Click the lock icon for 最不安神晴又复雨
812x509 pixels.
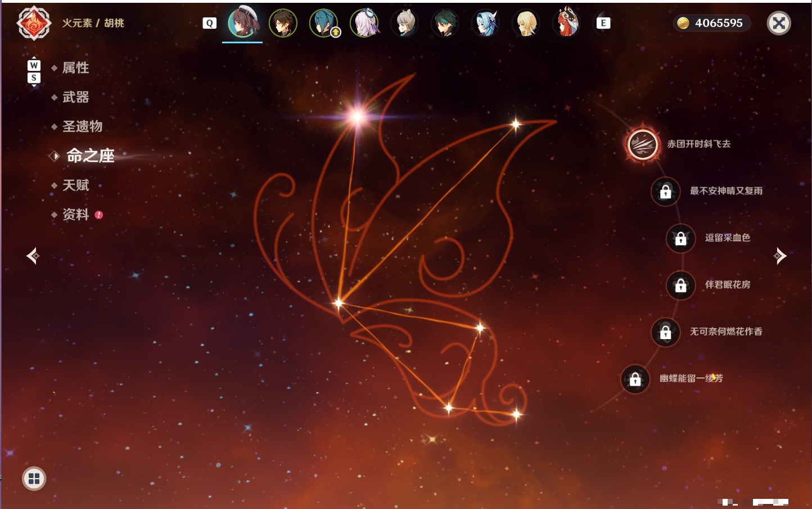pyautogui.click(x=666, y=191)
